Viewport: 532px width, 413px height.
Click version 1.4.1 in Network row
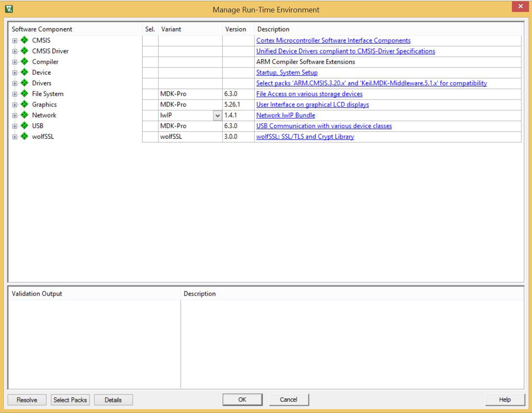[x=231, y=115]
